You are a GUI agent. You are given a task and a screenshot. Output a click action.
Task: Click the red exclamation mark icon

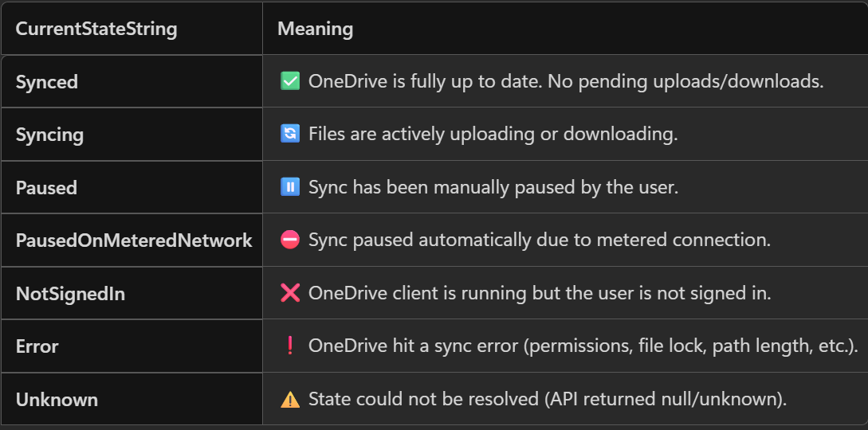point(290,346)
